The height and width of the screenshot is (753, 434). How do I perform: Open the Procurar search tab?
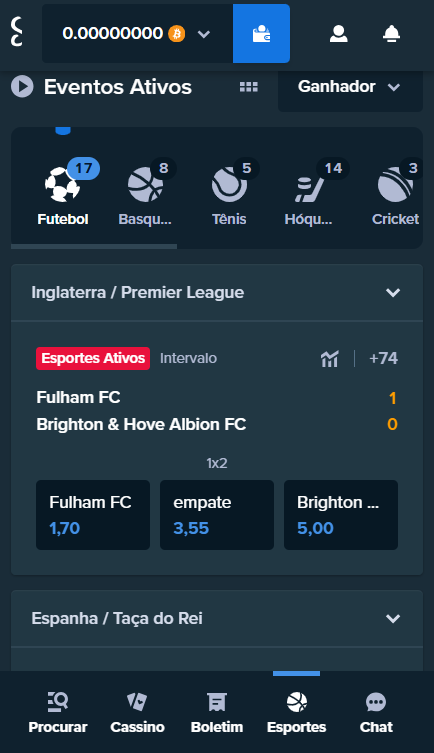click(58, 713)
